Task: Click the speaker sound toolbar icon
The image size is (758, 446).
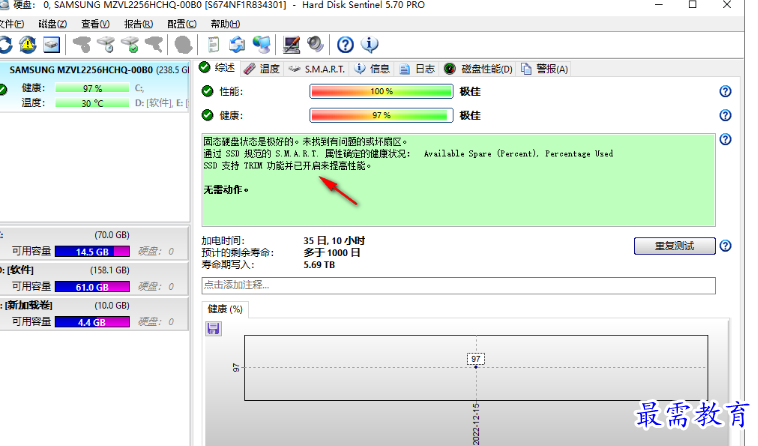Action: click(x=315, y=45)
